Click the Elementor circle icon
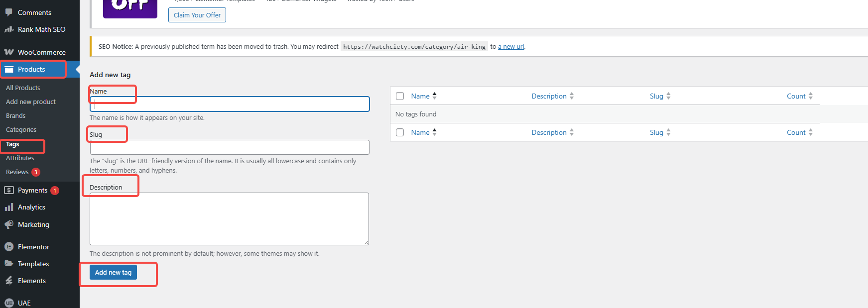The width and height of the screenshot is (868, 308). (9, 247)
